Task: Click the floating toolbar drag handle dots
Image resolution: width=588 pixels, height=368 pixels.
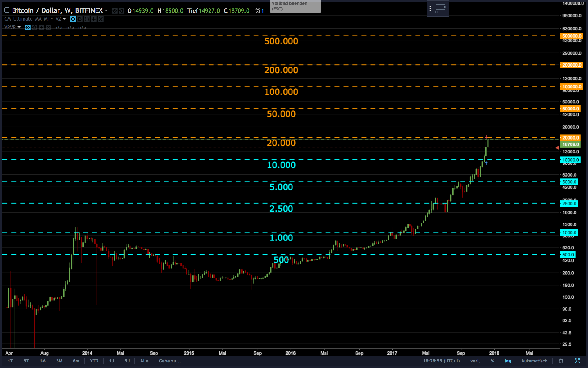Action: coord(430,9)
